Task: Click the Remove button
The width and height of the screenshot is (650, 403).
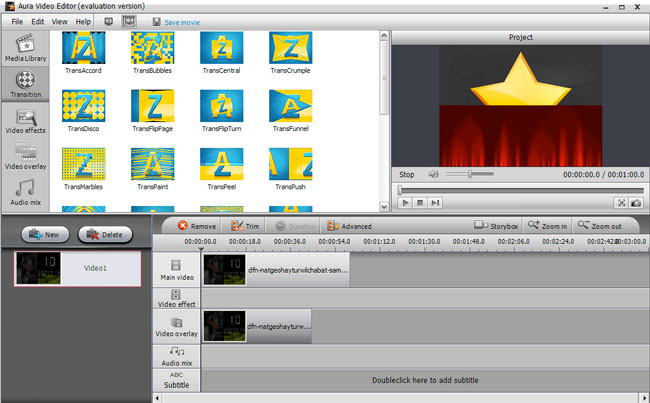Action: pos(197,226)
